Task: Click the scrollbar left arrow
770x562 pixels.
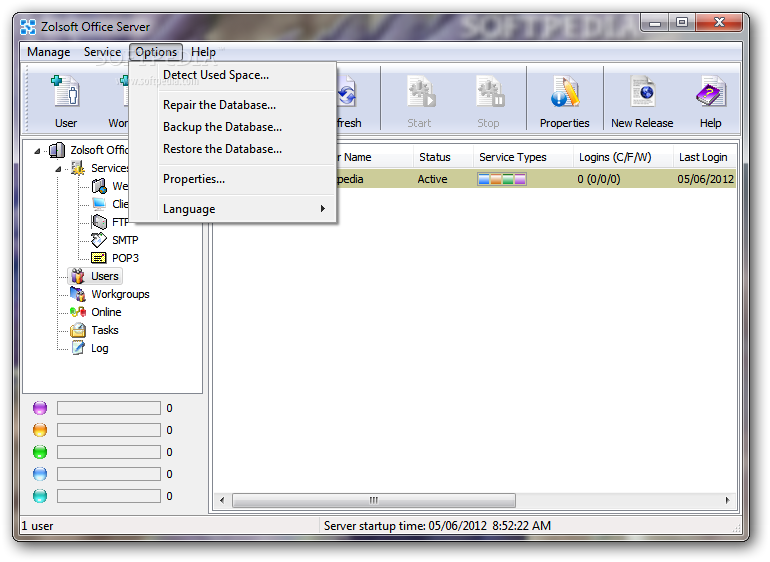Action: [222, 500]
